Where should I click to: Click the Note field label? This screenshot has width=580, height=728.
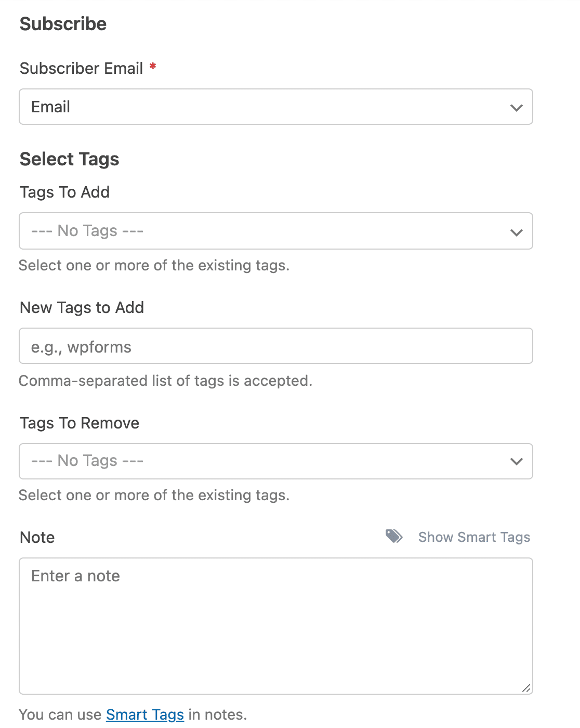(x=37, y=538)
